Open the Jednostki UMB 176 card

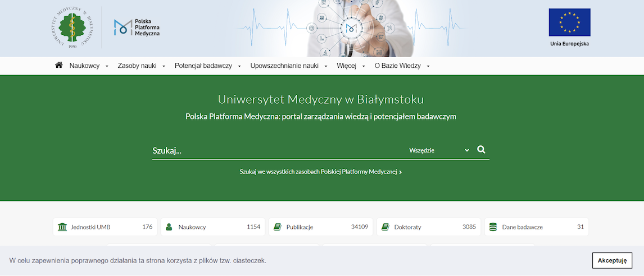tap(105, 227)
